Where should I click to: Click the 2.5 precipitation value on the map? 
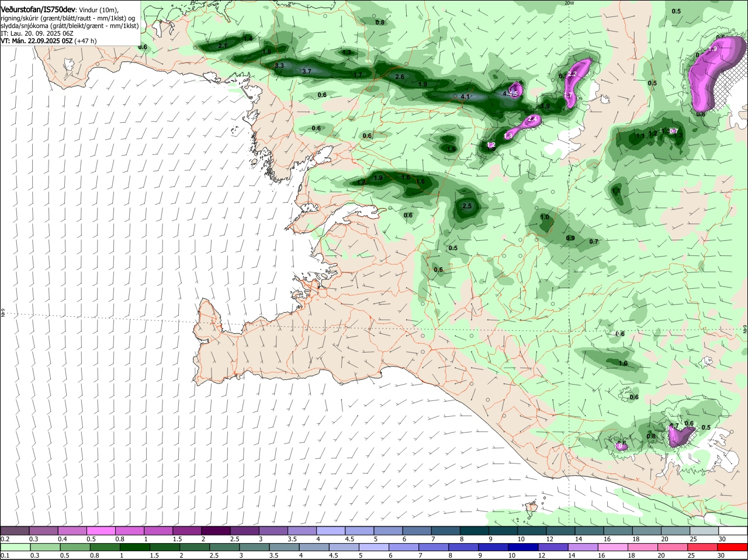[x=467, y=206]
